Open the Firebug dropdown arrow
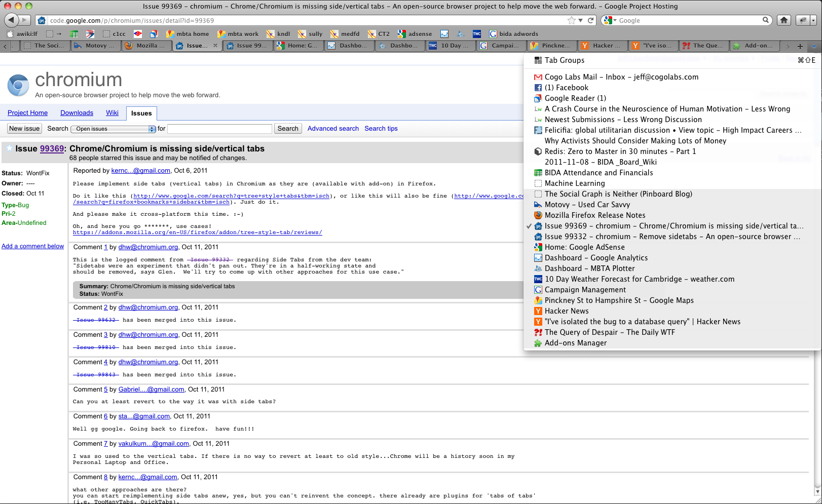Screen dimensions: 822x504 point(813,20)
